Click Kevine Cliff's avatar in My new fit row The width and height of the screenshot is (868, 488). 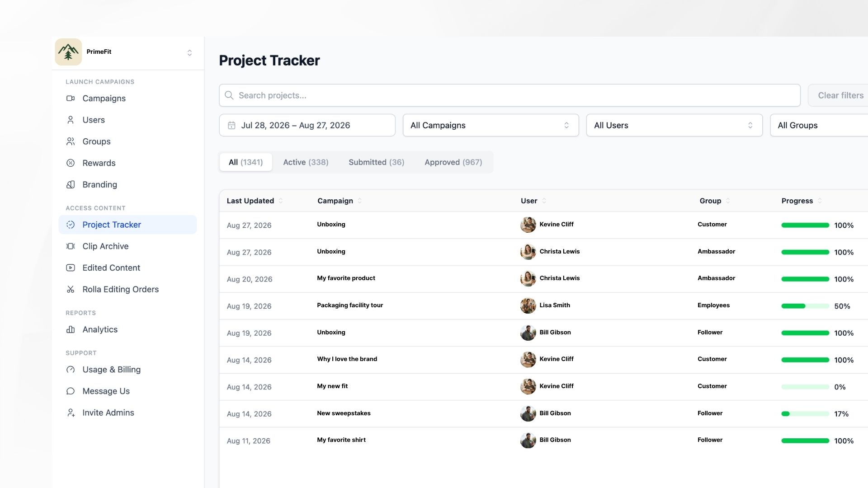click(528, 386)
